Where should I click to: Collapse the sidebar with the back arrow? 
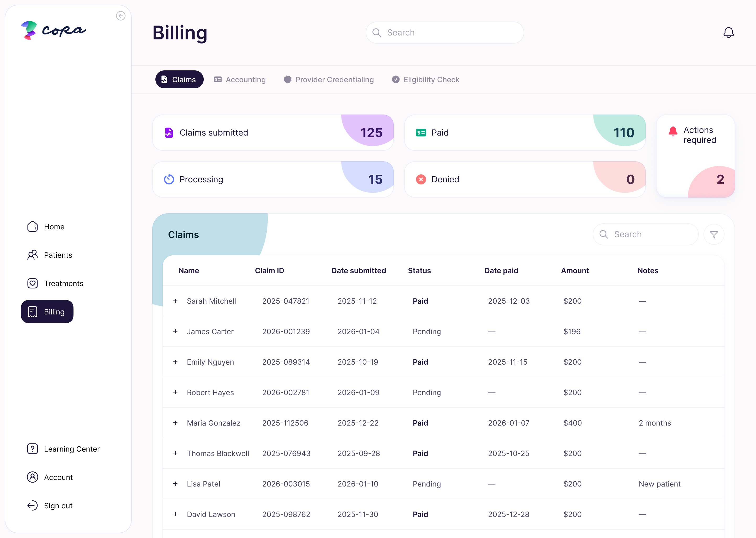pos(120,15)
